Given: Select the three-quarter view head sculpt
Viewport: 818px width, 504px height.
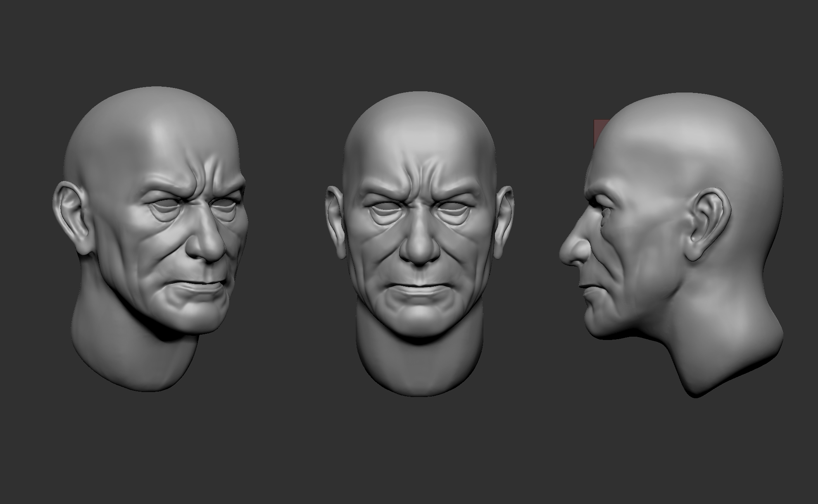Looking at the screenshot, I should (x=151, y=240).
